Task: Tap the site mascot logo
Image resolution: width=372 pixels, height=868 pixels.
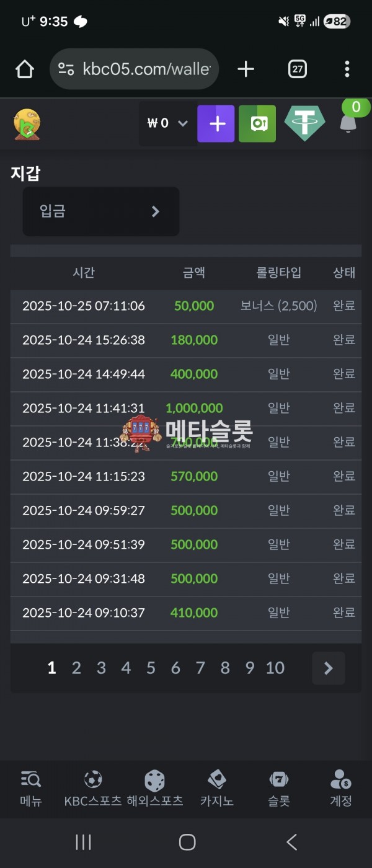Action: click(x=27, y=124)
